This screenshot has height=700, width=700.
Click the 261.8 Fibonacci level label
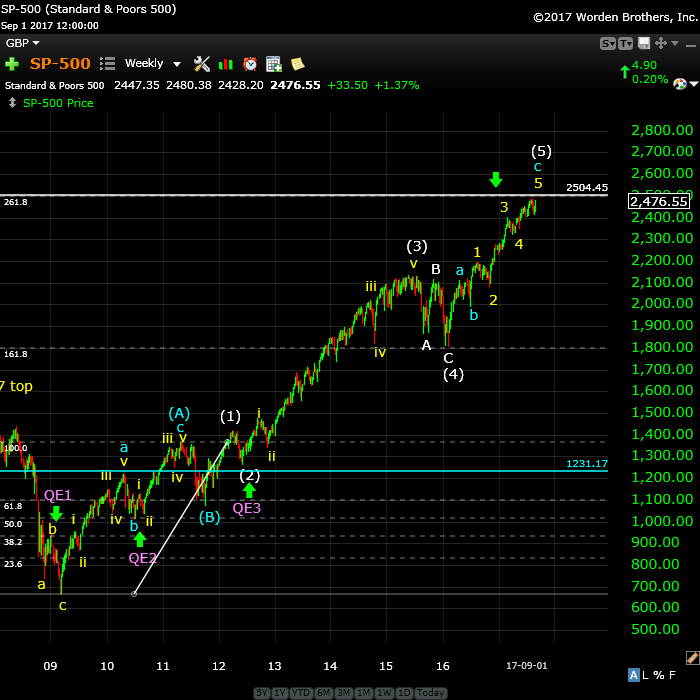click(x=16, y=202)
